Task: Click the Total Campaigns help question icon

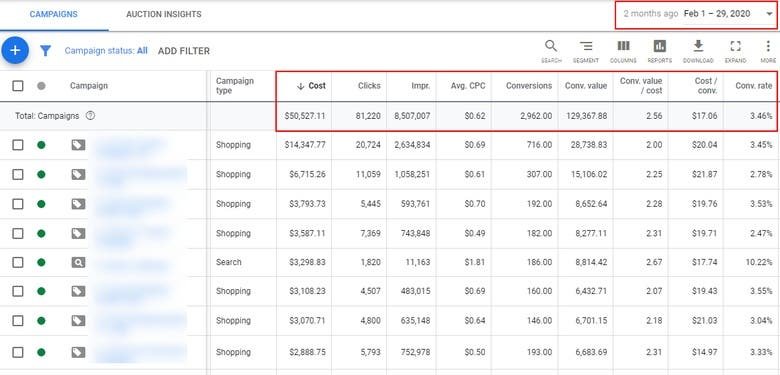Action: click(x=90, y=116)
